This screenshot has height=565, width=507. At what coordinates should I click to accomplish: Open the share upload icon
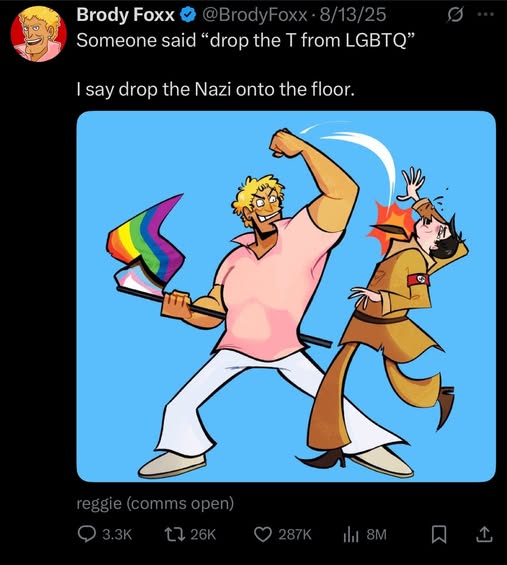(x=484, y=534)
